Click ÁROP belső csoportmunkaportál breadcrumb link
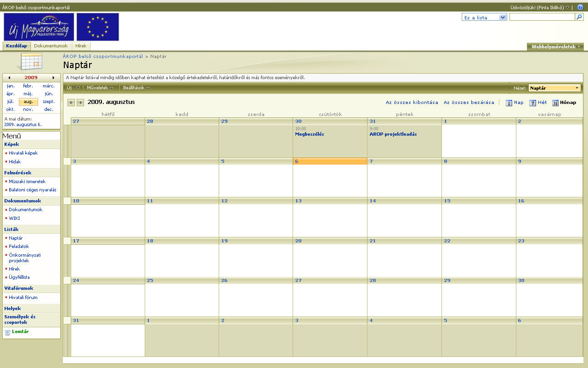This screenshot has width=588, height=368. pyautogui.click(x=103, y=56)
